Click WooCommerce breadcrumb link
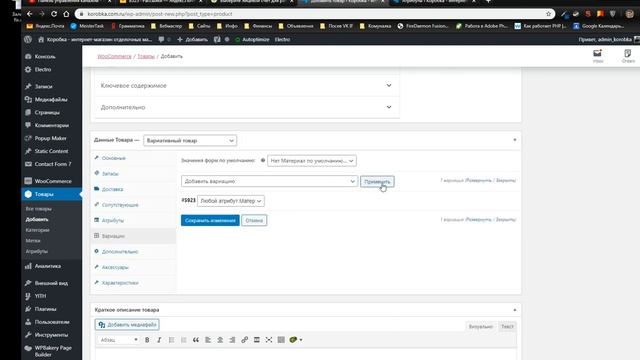The width and height of the screenshot is (640, 360). (x=114, y=56)
